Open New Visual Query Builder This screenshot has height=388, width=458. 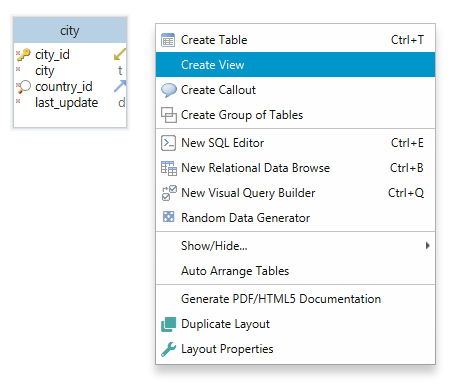click(295, 193)
